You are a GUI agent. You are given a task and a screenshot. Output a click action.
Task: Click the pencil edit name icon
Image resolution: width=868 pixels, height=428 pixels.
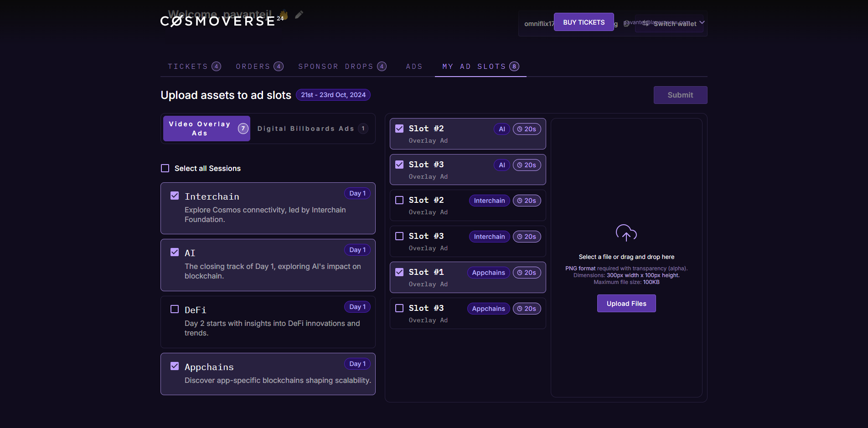tap(299, 15)
